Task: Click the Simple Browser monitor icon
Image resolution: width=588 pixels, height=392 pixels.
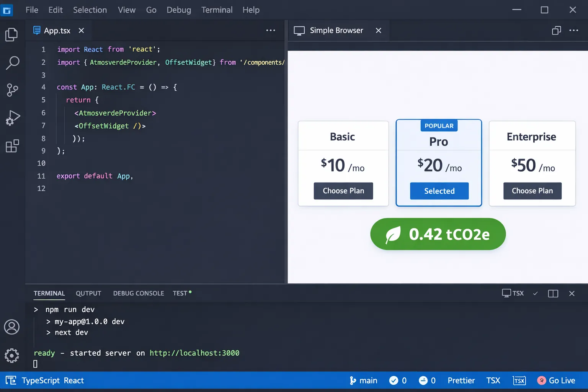Action: [299, 31]
